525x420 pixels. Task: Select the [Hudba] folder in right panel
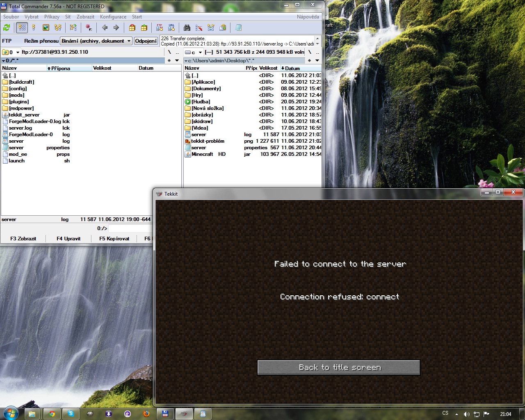(253, 102)
